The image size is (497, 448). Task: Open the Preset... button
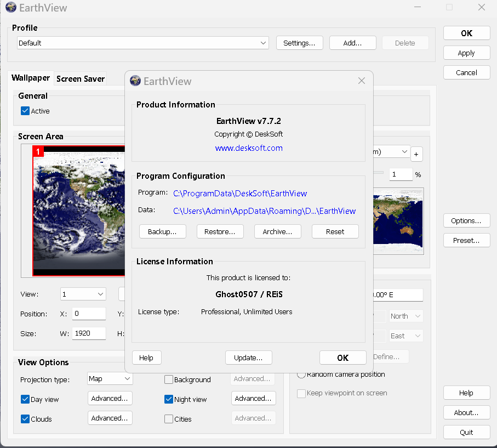pyautogui.click(x=466, y=240)
